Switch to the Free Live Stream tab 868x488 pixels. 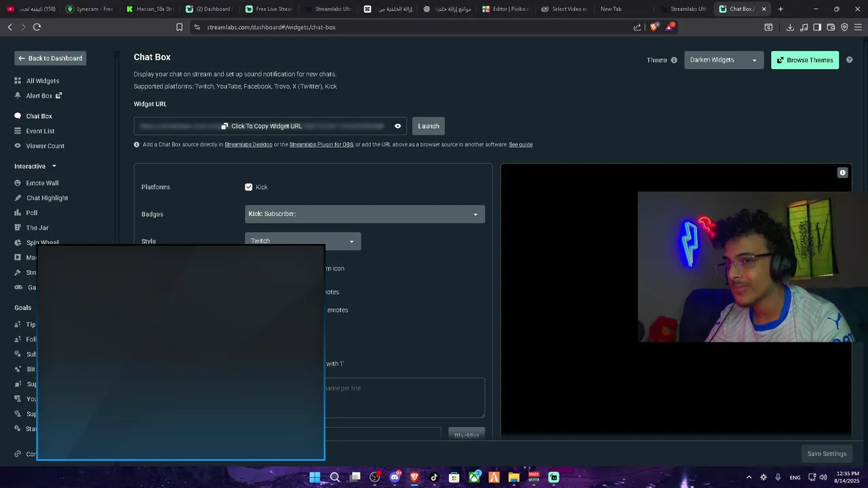point(269,9)
